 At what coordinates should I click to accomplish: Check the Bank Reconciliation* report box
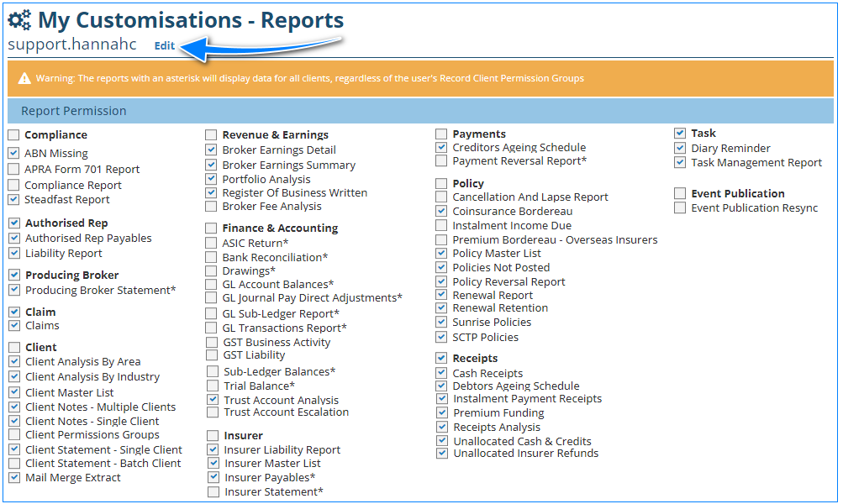click(x=212, y=258)
